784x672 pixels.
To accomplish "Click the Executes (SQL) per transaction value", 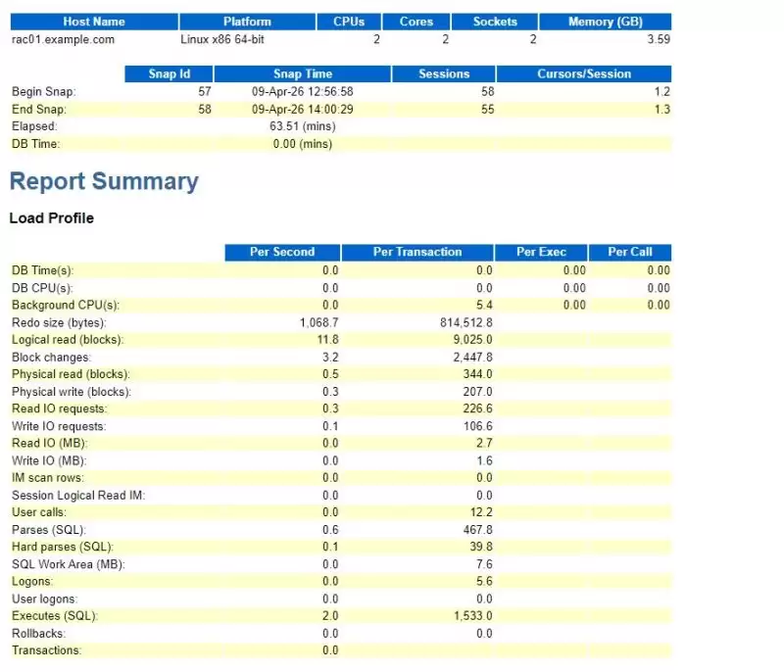I will 473,616.
